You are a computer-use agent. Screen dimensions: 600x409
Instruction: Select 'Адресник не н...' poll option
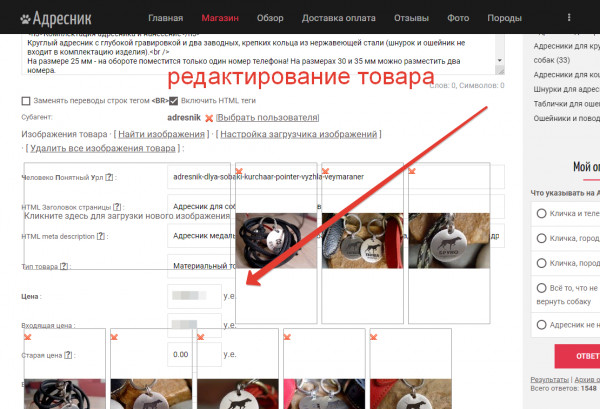(x=541, y=325)
